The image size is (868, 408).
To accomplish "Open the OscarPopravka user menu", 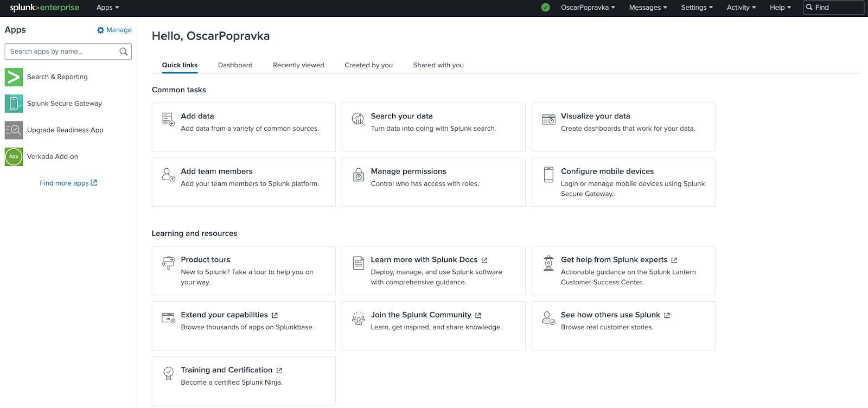I will 588,8.
